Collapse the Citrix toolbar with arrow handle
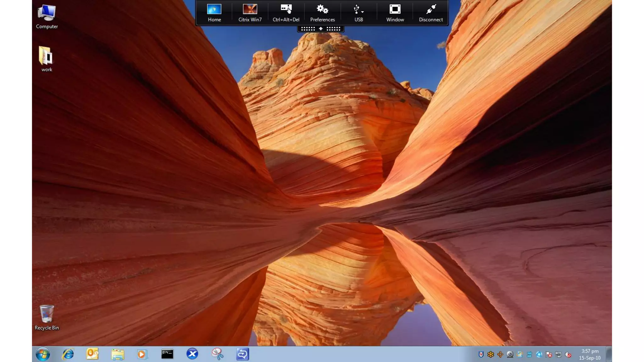The image size is (644, 362). click(321, 29)
